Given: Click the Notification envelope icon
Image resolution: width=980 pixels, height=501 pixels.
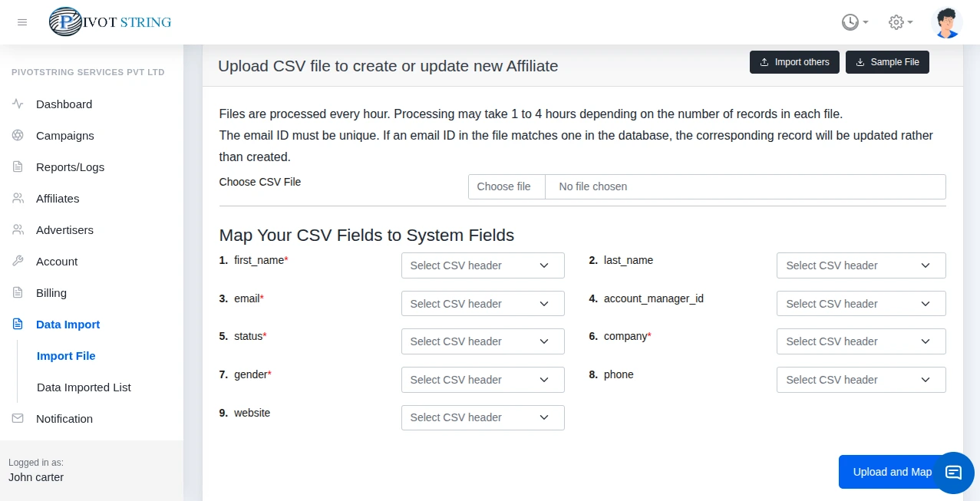Looking at the screenshot, I should coord(18,419).
